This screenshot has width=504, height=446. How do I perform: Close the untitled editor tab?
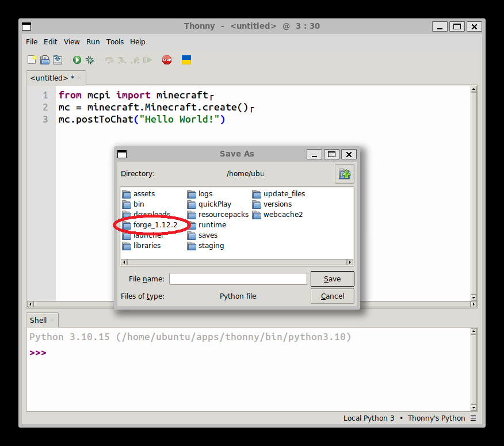tap(79, 78)
